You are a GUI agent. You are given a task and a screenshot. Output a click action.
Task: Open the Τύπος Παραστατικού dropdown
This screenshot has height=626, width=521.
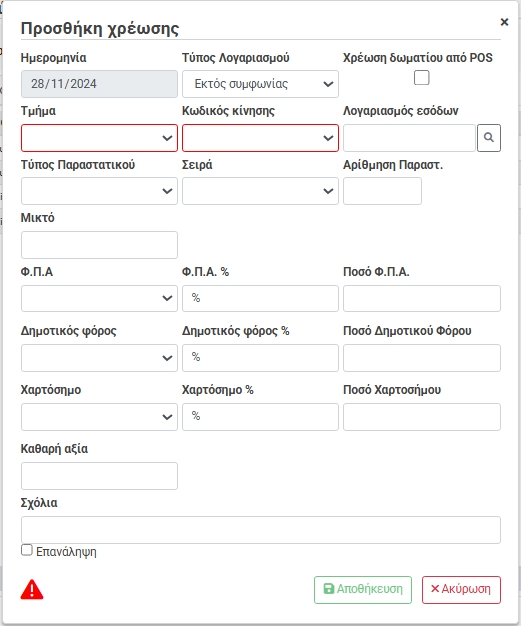(99, 191)
